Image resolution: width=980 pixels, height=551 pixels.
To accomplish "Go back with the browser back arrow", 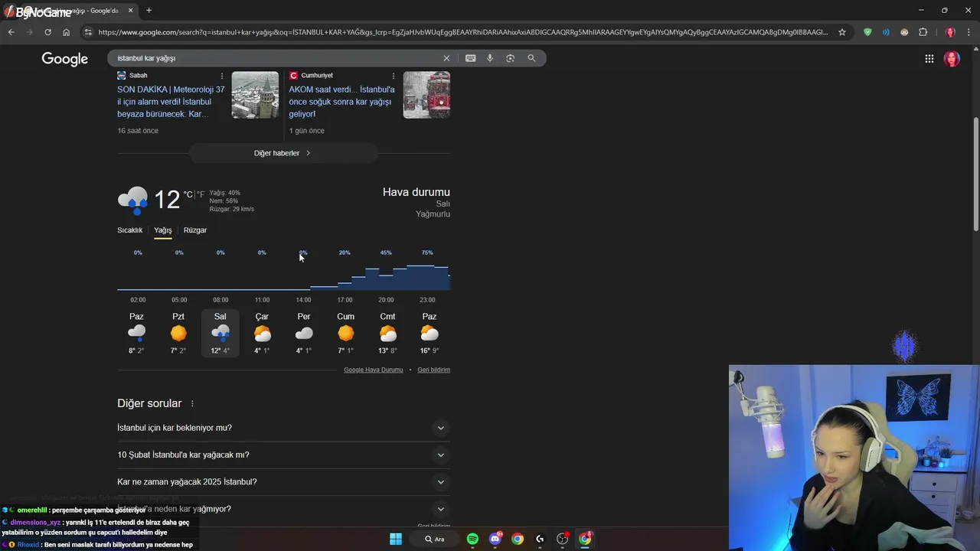I will pyautogui.click(x=11, y=32).
